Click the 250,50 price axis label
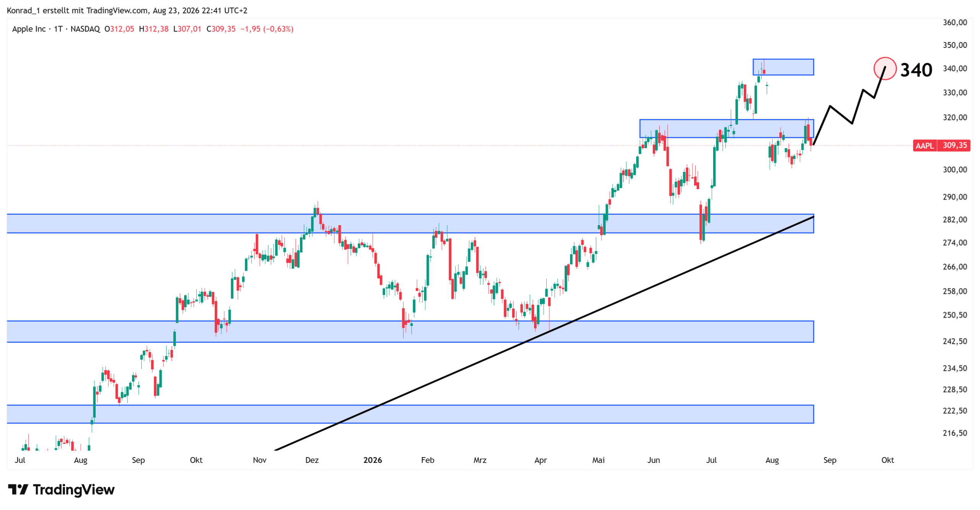Screen dimensions: 980x510 955,315
